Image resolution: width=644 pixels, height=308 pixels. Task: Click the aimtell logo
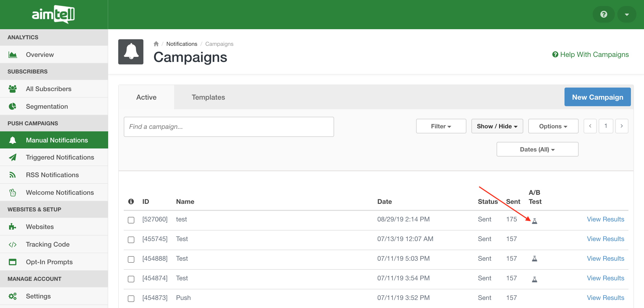pos(53,14)
